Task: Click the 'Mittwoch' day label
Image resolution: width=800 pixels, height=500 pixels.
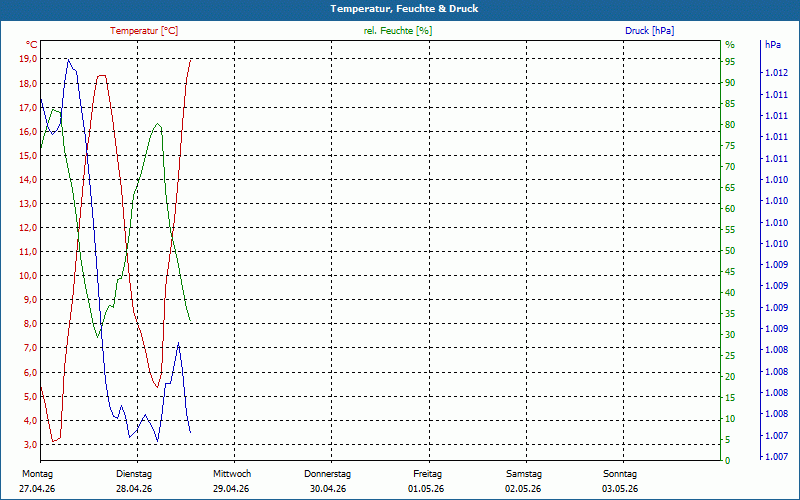Action: [x=232, y=474]
